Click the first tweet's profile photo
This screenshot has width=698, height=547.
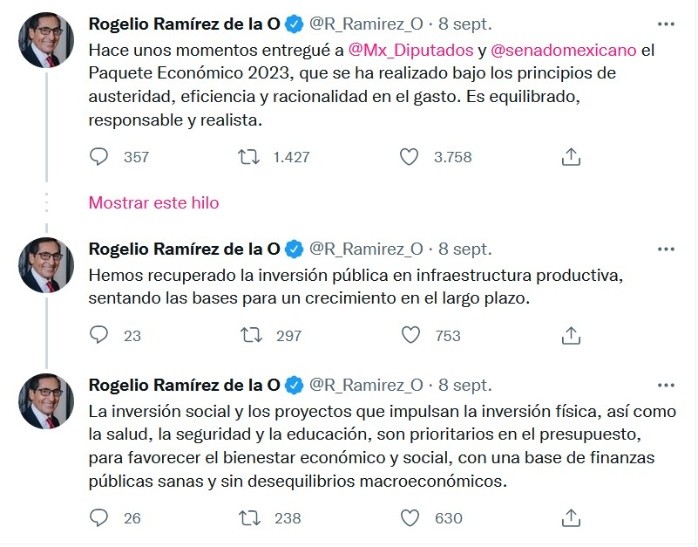46,41
